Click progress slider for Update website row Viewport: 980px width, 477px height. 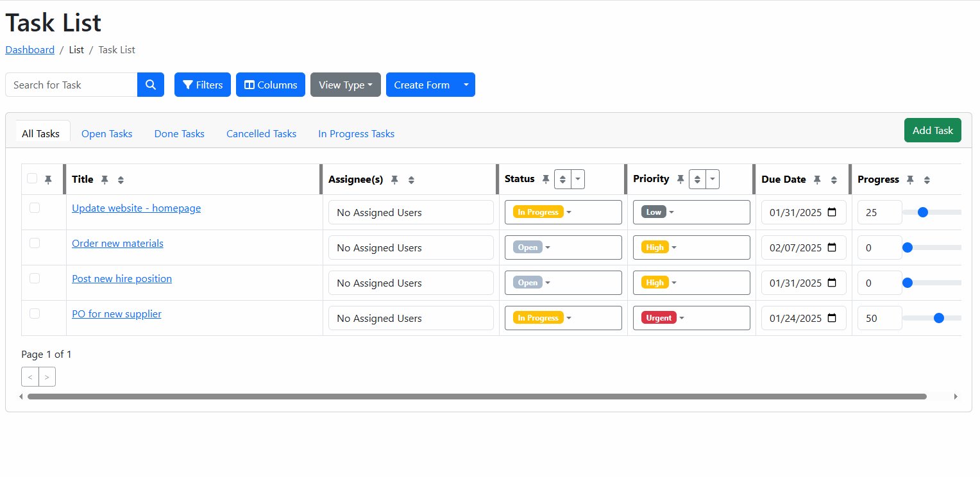(x=932, y=212)
